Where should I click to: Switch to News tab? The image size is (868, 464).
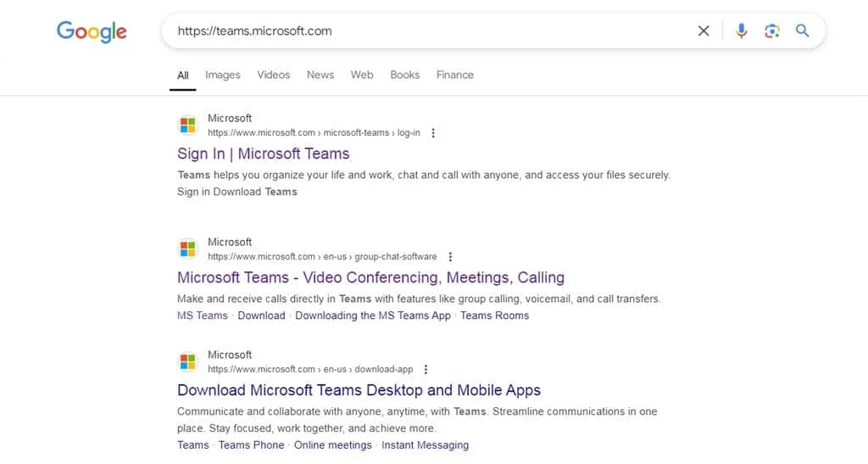pyautogui.click(x=320, y=75)
